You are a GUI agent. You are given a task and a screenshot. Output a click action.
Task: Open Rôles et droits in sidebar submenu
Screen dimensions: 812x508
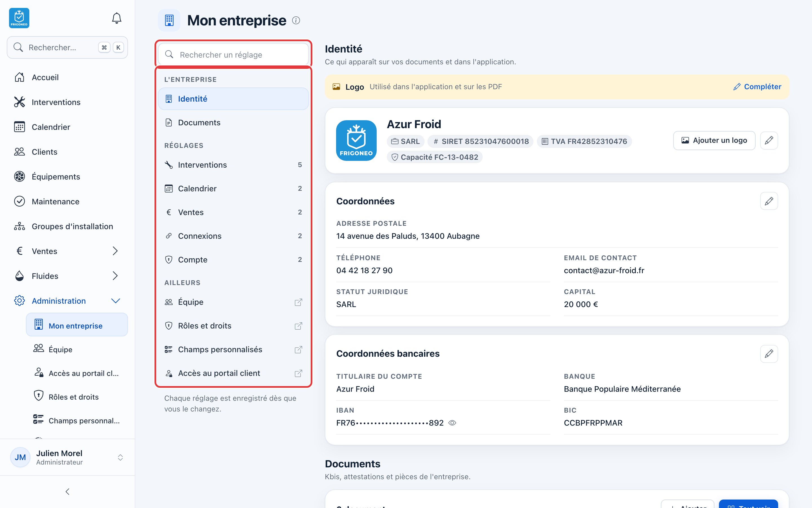tap(77, 397)
